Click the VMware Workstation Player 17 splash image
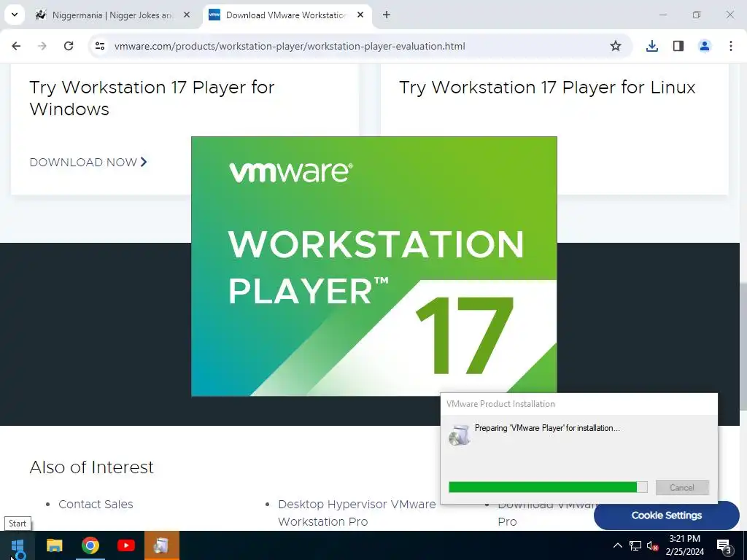Screen dimensions: 747x560 coord(374,266)
